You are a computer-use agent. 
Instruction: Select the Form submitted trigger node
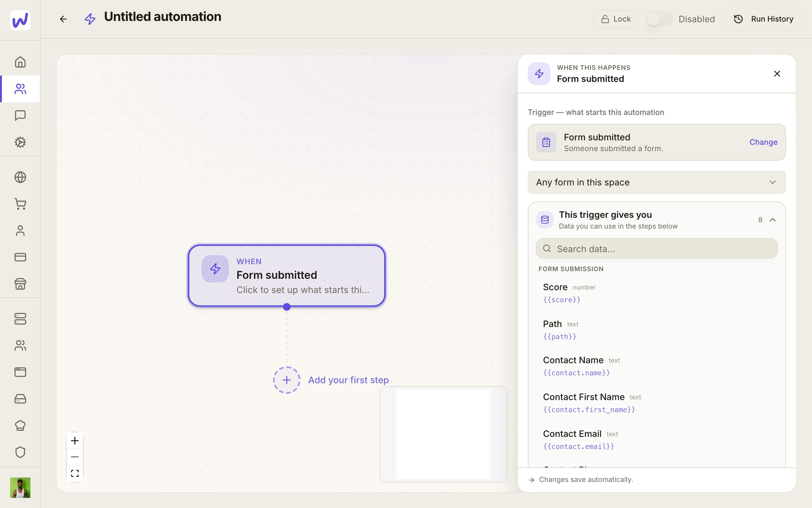coord(286,276)
